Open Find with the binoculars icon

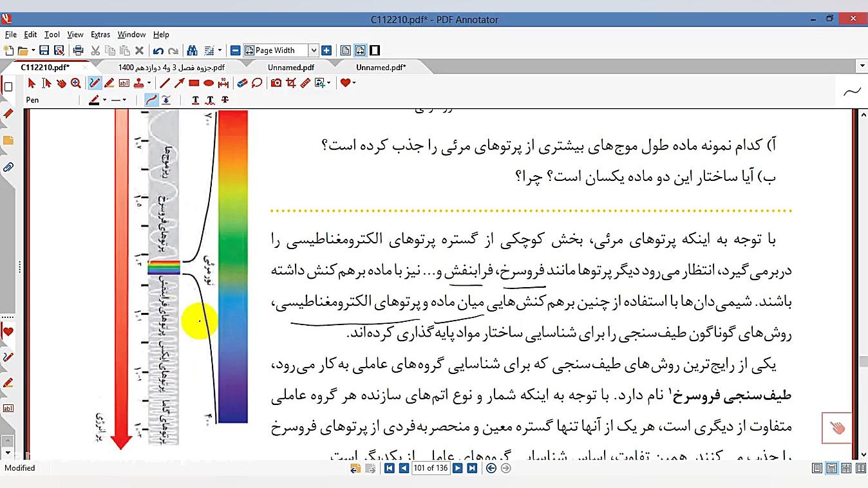(x=191, y=50)
